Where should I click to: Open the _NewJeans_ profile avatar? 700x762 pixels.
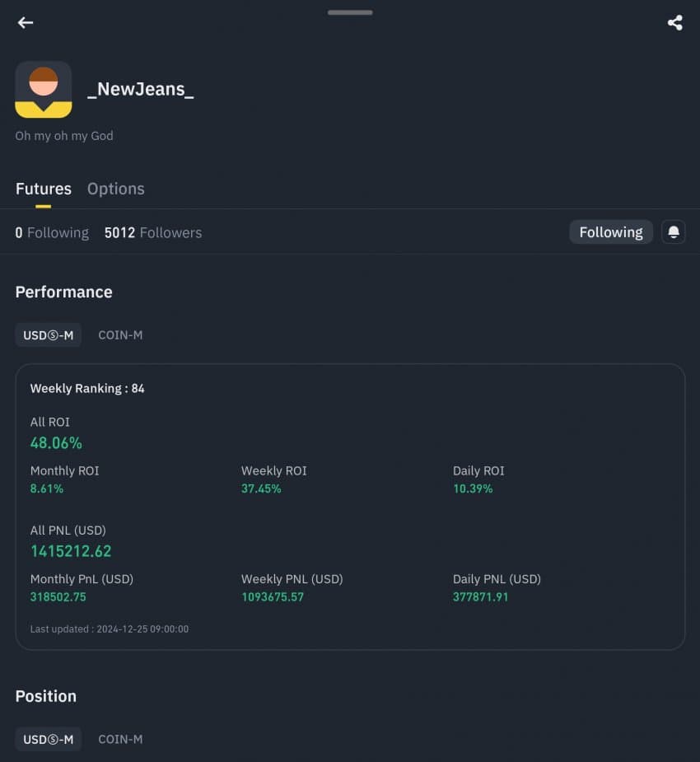tap(44, 89)
